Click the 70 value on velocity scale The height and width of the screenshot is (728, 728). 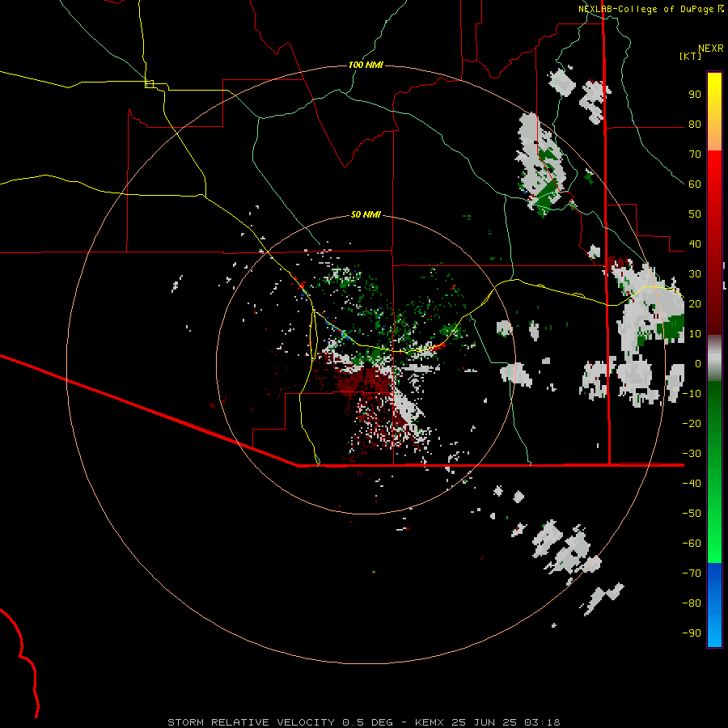[695, 154]
